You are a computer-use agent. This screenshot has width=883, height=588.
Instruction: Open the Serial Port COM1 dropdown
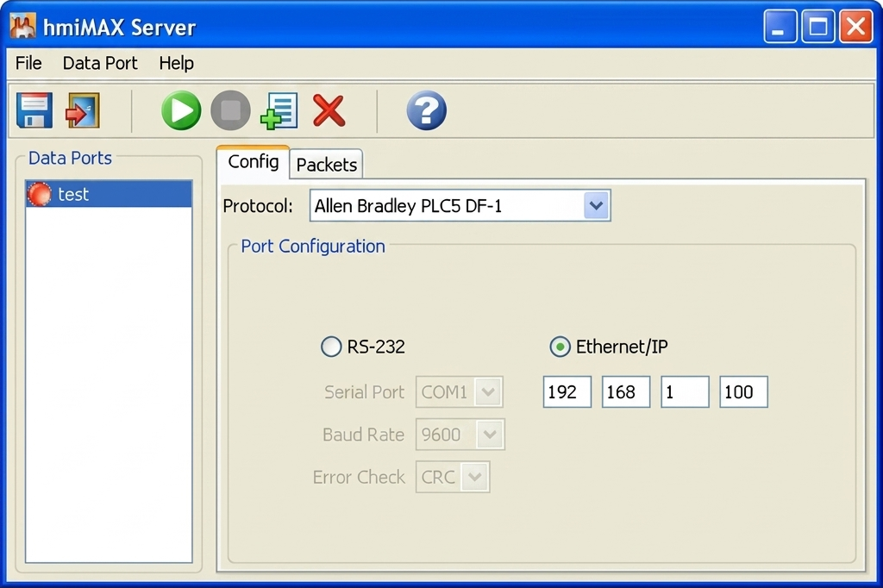tap(459, 392)
